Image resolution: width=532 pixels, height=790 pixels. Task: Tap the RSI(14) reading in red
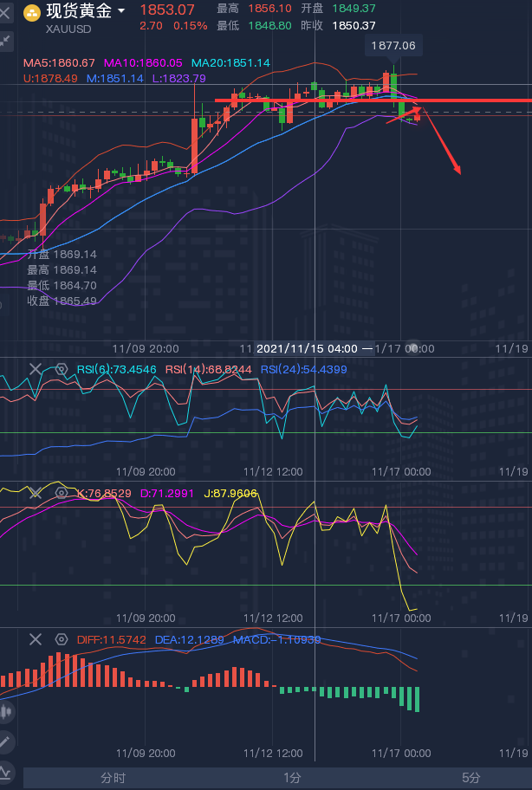[209, 370]
